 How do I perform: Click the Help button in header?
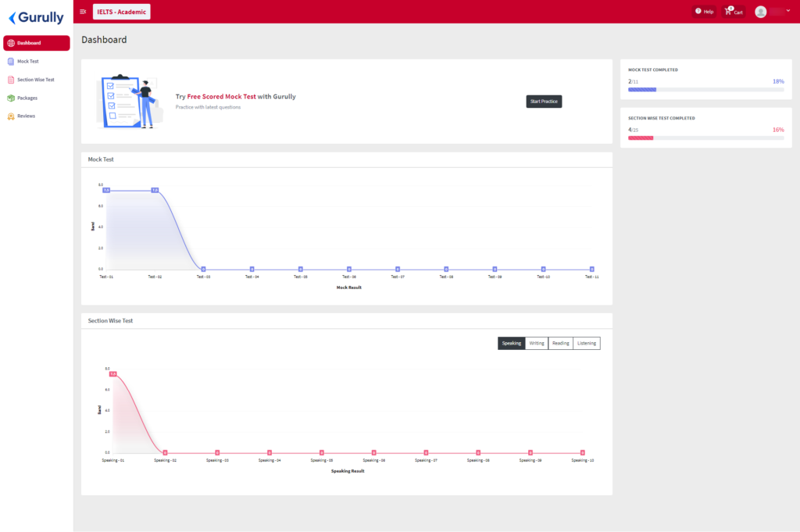(704, 12)
